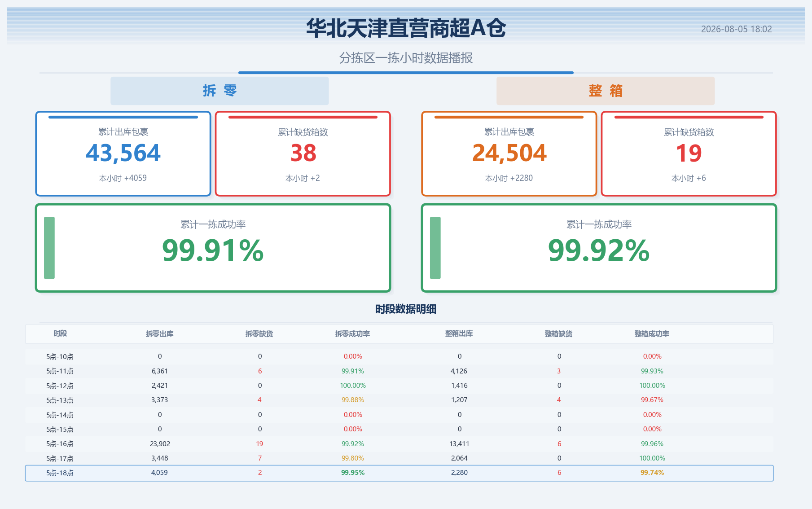The width and height of the screenshot is (812, 509).
Task: Click the 2,280 整箱出库 value
Action: (x=459, y=473)
